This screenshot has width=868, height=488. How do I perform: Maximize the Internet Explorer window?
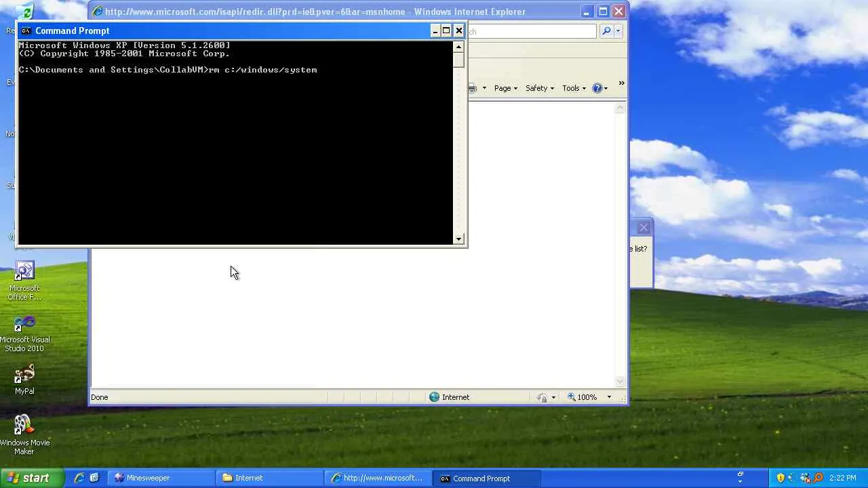[603, 12]
